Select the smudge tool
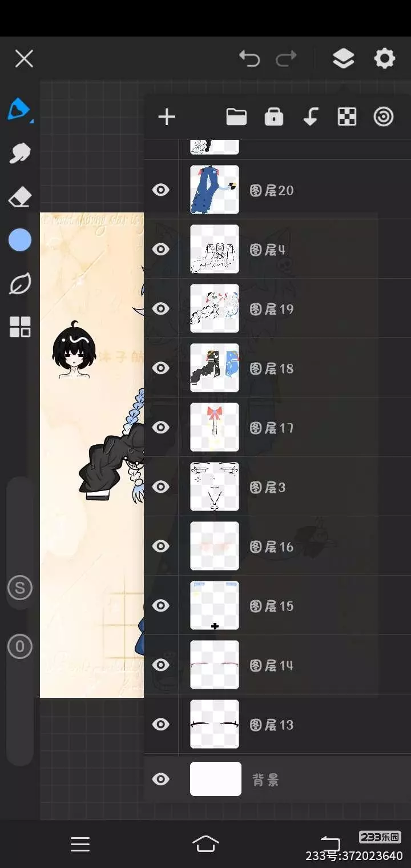411x868 pixels. [20, 153]
